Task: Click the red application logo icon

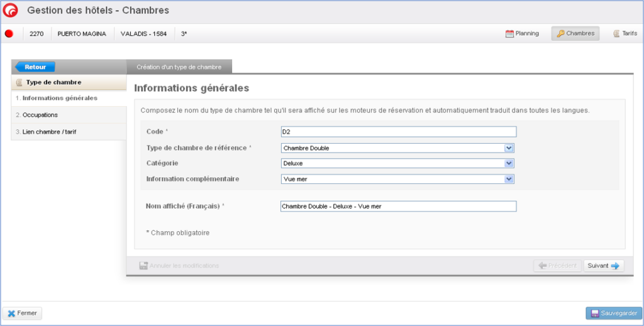Action: [11, 11]
